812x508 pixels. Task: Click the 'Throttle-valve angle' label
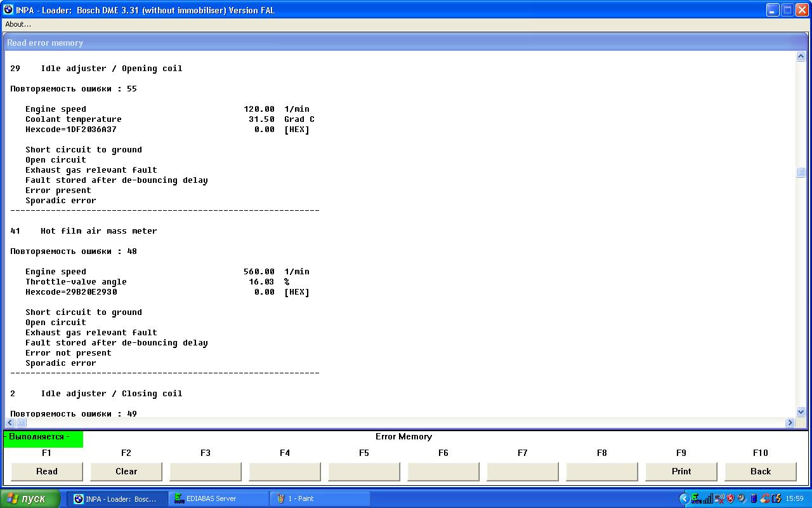coord(76,282)
